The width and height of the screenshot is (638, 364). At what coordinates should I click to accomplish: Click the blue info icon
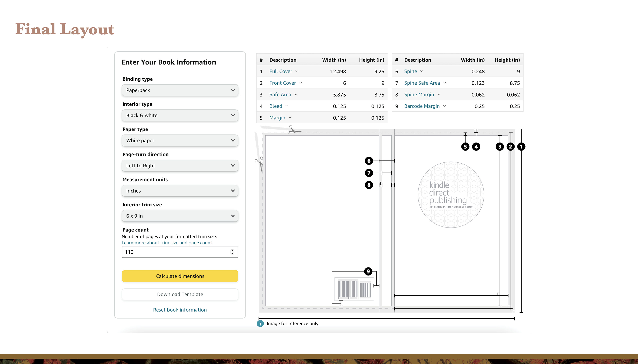[x=260, y=324]
